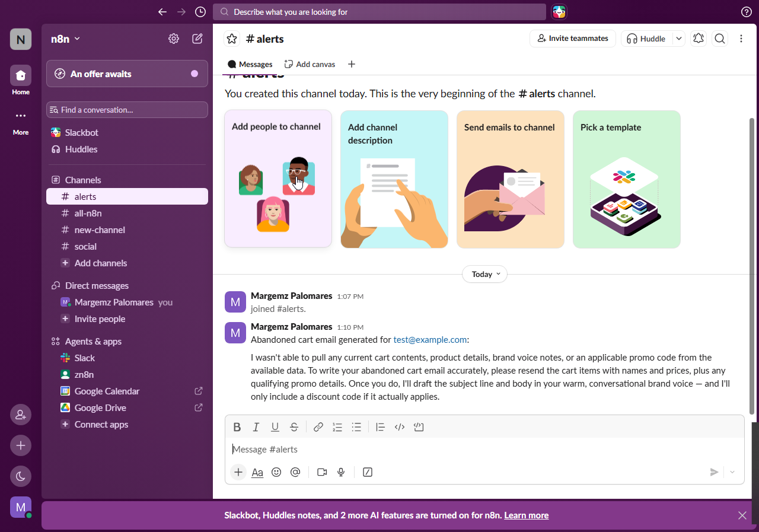This screenshot has width=759, height=532.
Task: Open send options dropdown arrow
Action: tap(732, 472)
